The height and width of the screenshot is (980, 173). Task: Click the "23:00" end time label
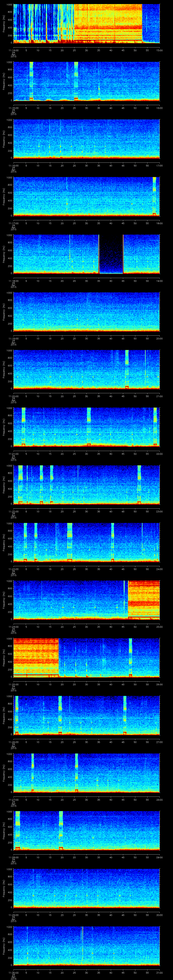pyautogui.click(x=159, y=511)
